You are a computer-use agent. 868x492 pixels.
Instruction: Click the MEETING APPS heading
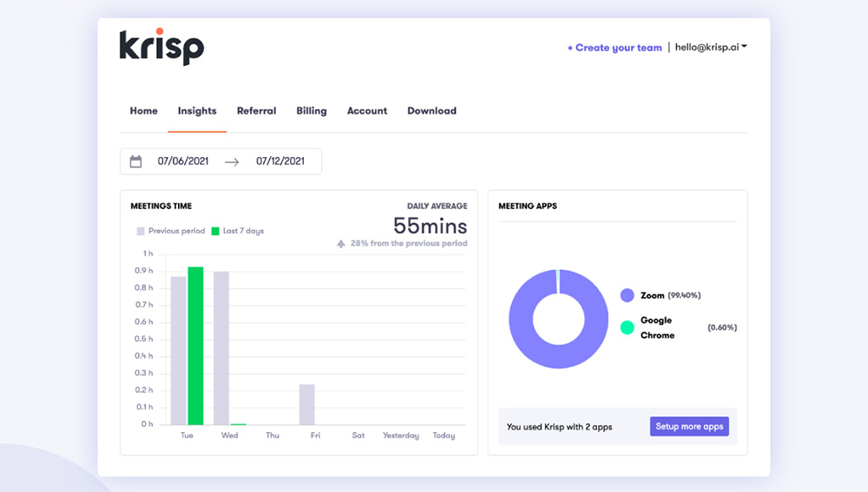(528, 206)
